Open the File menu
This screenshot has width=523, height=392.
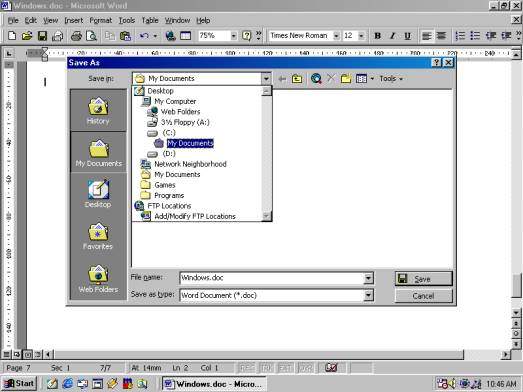pyautogui.click(x=13, y=21)
